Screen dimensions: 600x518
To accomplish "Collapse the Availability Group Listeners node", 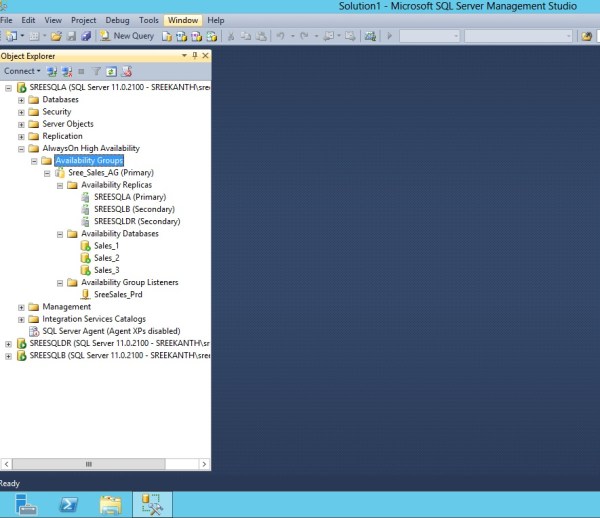I will point(59,282).
